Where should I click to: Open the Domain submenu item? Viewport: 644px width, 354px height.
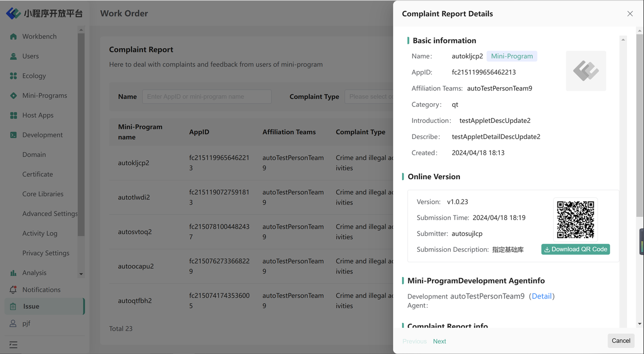click(x=34, y=155)
